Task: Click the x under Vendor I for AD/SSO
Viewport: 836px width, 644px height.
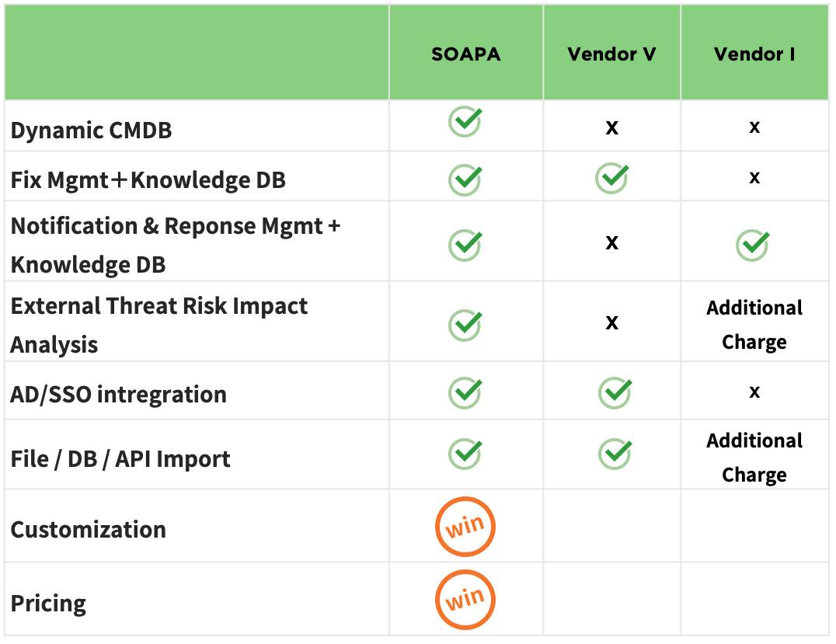Action: 754,392
